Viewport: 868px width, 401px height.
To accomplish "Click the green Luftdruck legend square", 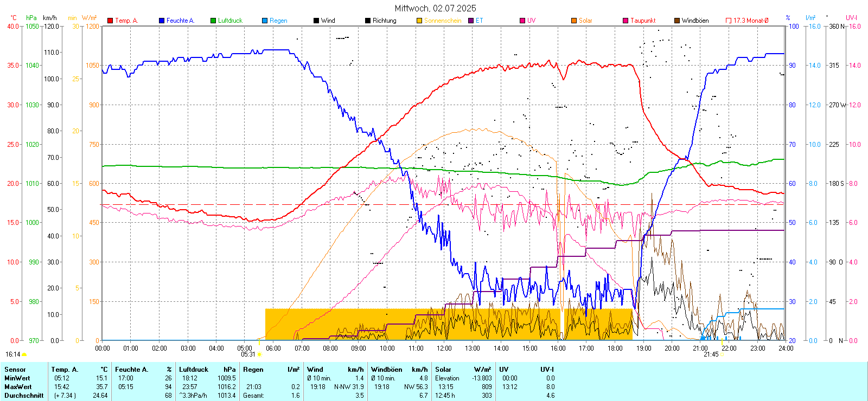I will (213, 21).
